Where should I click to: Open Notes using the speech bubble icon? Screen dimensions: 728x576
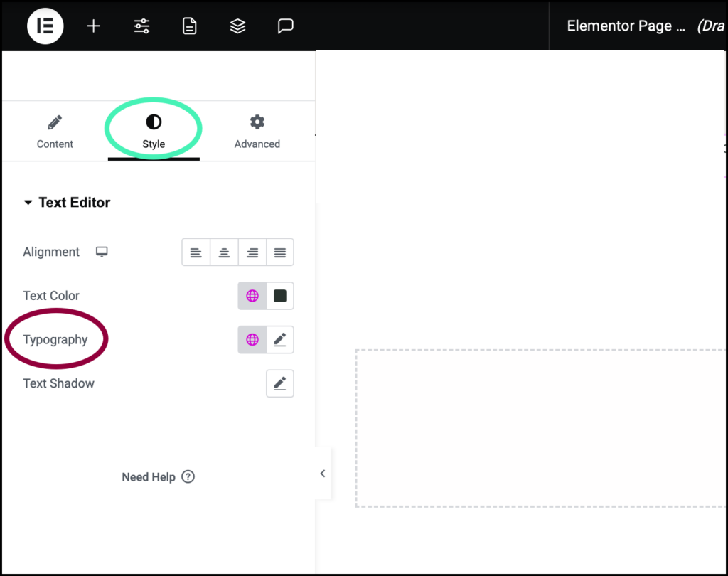[285, 26]
